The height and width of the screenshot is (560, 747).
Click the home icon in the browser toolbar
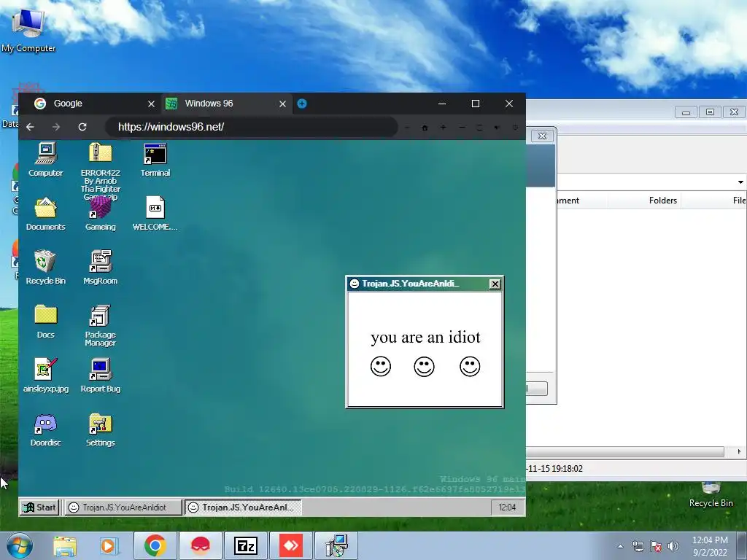coord(425,128)
